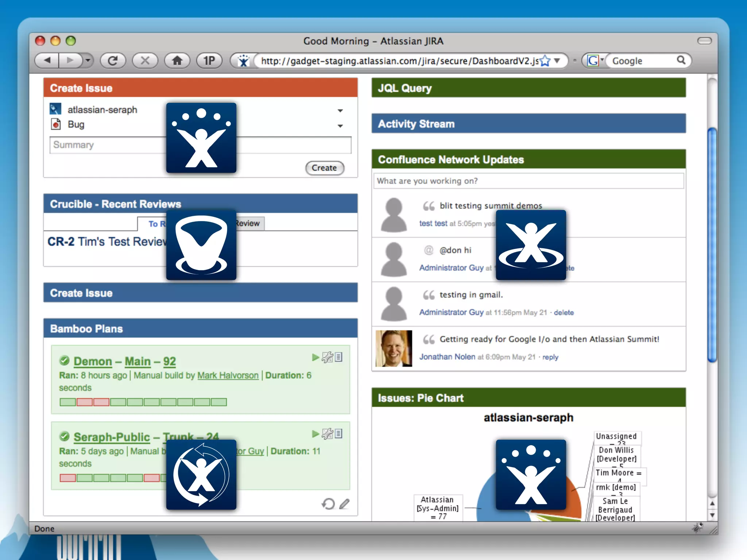Click the first green square in Demon build history
The height and width of the screenshot is (560, 747).
[x=68, y=402]
